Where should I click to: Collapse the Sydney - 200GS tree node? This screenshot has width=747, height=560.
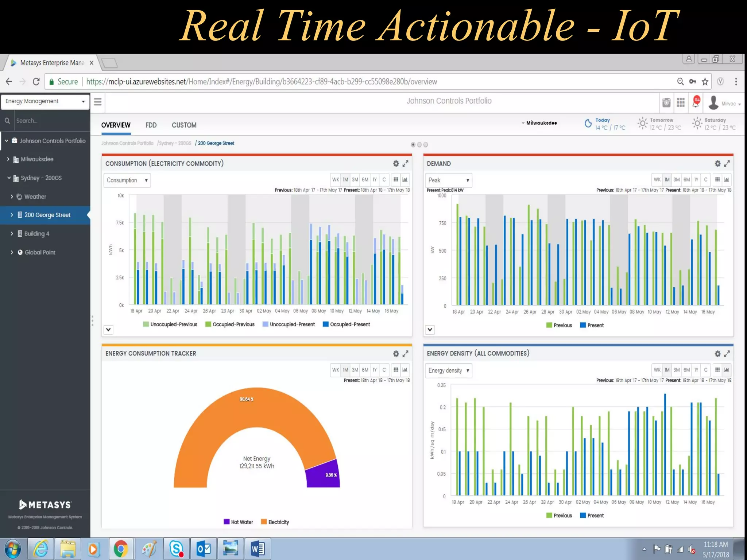pos(9,178)
